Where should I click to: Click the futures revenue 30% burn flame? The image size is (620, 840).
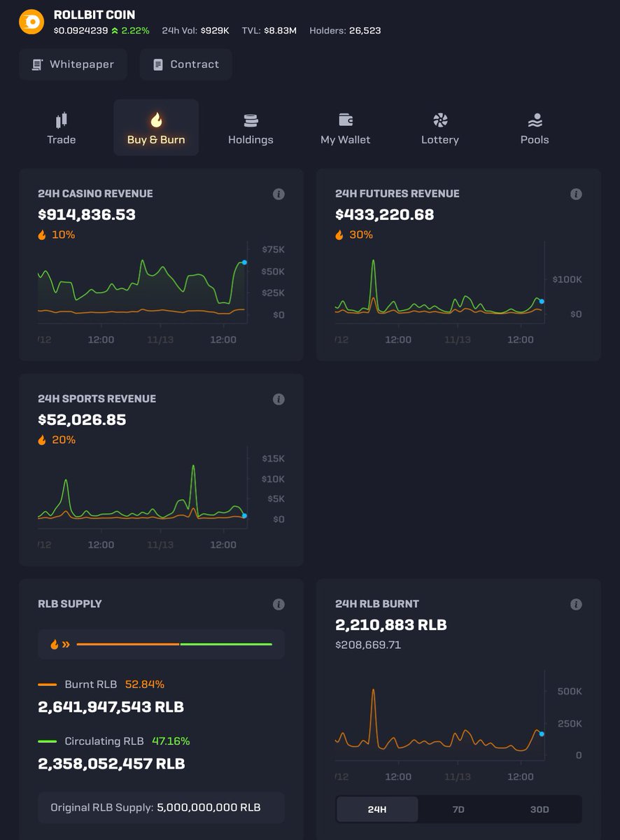point(340,234)
